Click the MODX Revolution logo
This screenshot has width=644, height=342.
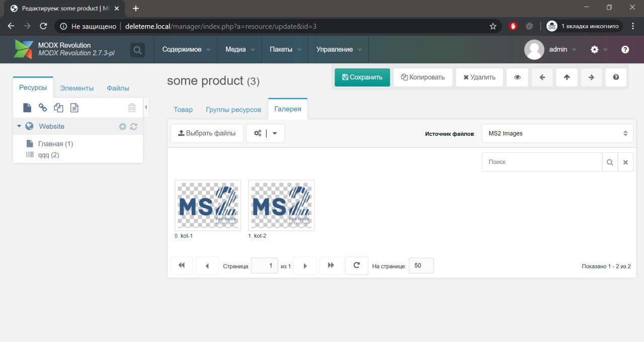24,49
